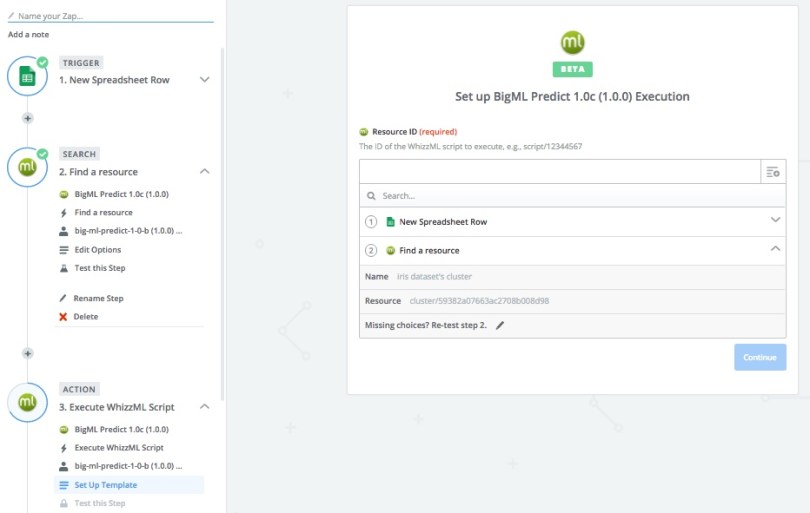This screenshot has width=810, height=513.
Task: Click plus button between Search and Action
Action: [27, 353]
